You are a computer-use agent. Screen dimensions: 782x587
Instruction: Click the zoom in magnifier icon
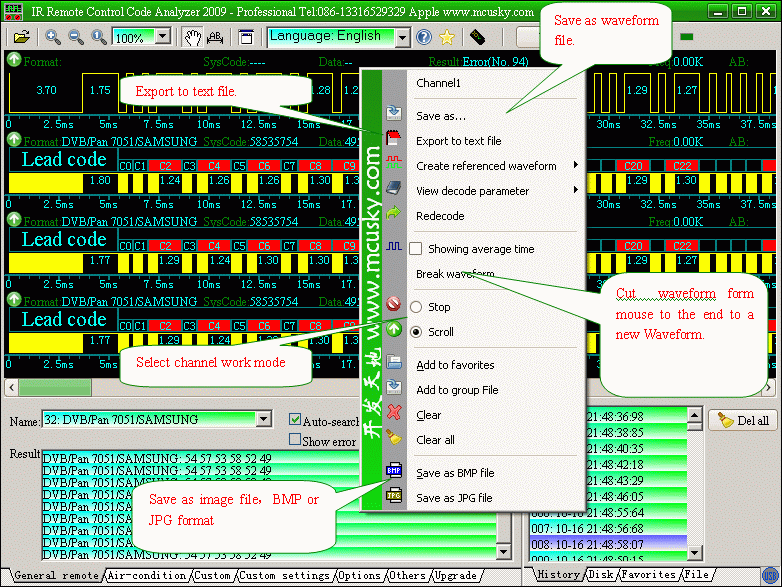point(53,37)
